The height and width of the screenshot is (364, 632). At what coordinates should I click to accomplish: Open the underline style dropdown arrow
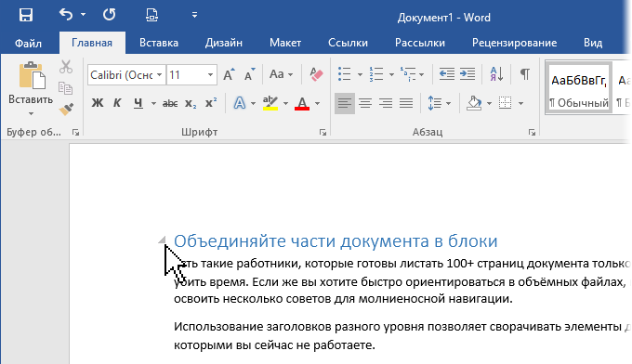click(153, 103)
